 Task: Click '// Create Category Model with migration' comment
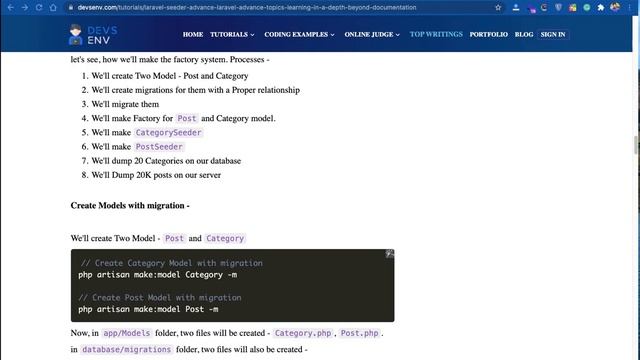tap(171, 263)
